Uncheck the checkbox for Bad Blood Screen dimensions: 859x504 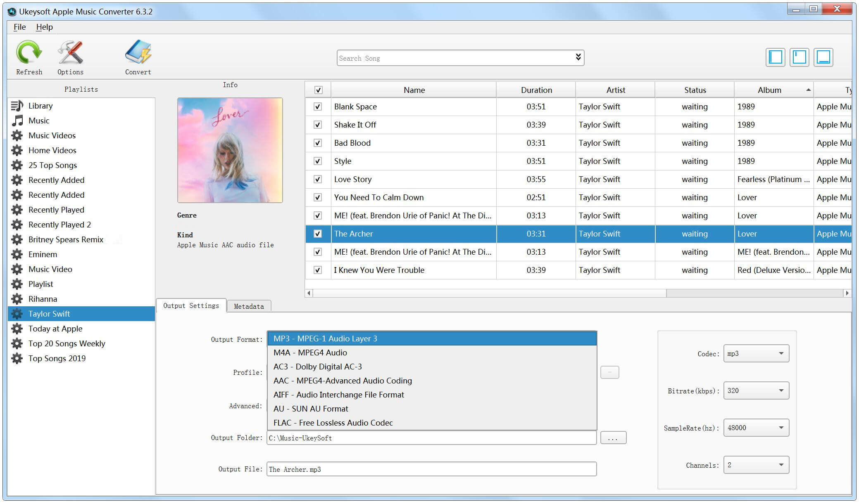click(318, 143)
